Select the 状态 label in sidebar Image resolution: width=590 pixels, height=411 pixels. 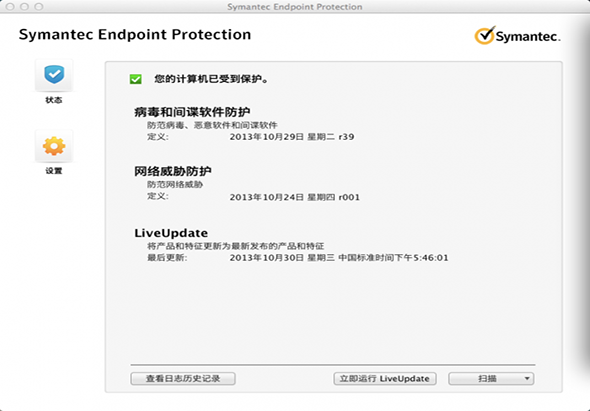click(54, 100)
